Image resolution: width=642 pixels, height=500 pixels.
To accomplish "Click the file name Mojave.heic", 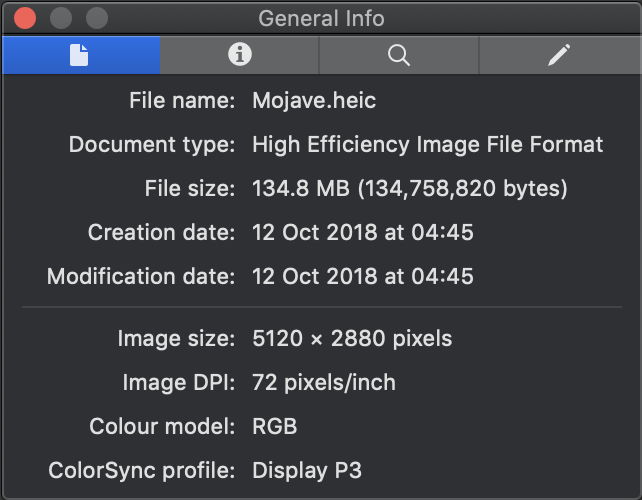I will point(314,101).
